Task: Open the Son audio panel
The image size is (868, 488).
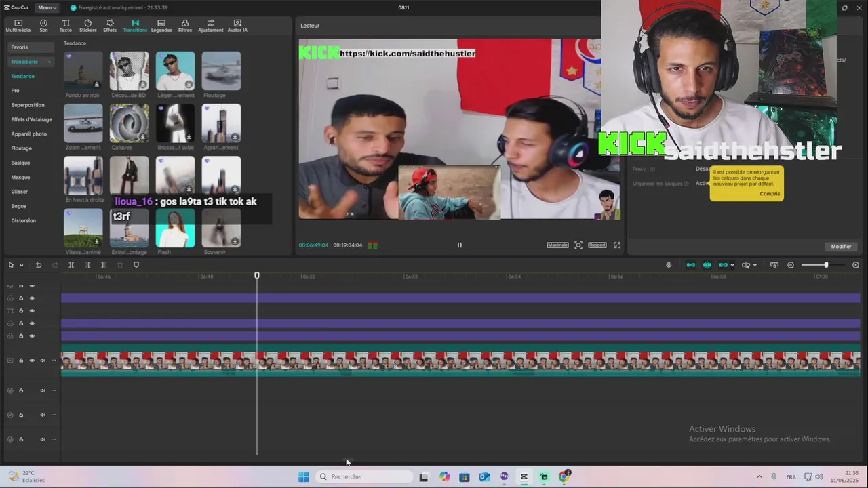Action: pos(43,26)
